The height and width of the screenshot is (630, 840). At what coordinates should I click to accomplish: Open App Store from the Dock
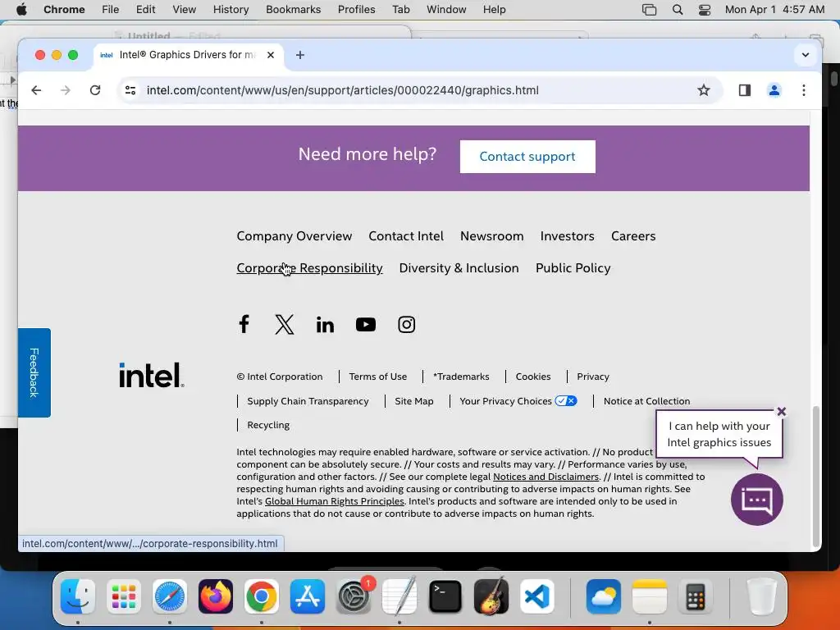pos(308,596)
